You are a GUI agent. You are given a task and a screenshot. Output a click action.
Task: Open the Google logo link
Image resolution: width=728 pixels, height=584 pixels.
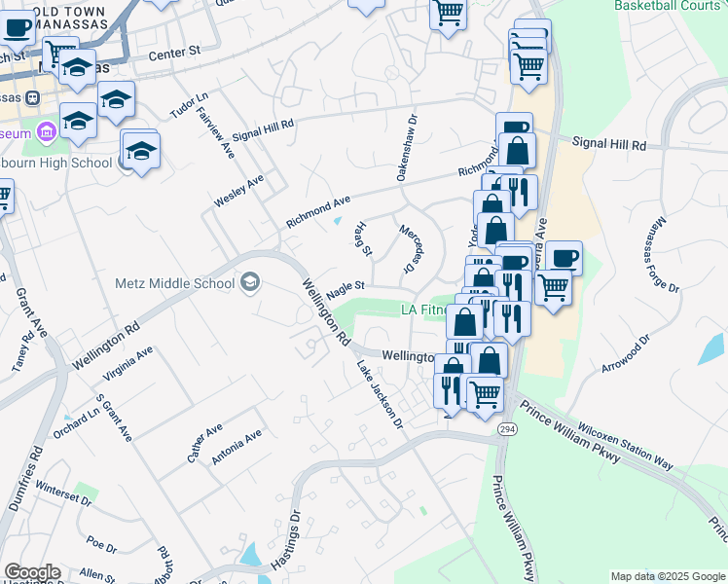coord(32,572)
